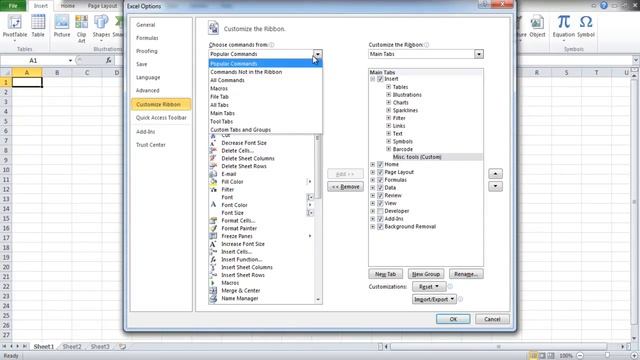Expand the Tables group in tree
The width and height of the screenshot is (640, 360).
coord(389,87)
